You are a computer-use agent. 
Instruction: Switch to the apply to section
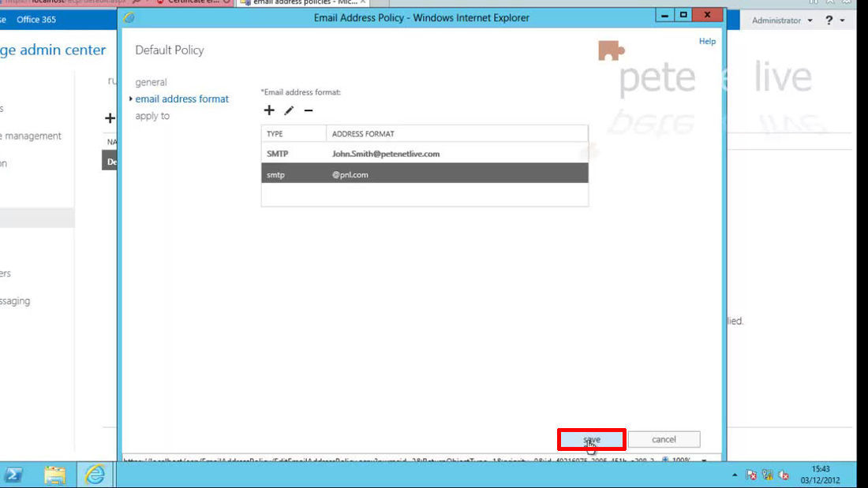click(152, 116)
